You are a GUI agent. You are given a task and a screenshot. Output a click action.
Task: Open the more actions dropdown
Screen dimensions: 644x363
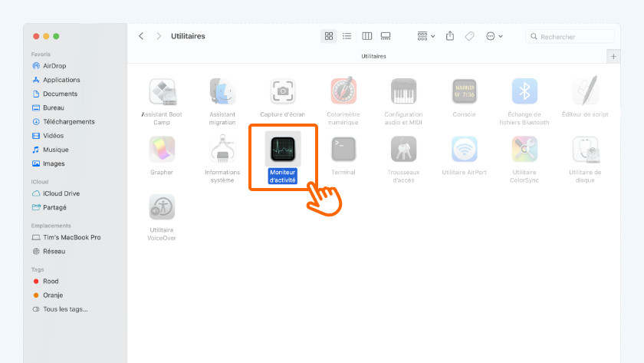[x=494, y=36]
